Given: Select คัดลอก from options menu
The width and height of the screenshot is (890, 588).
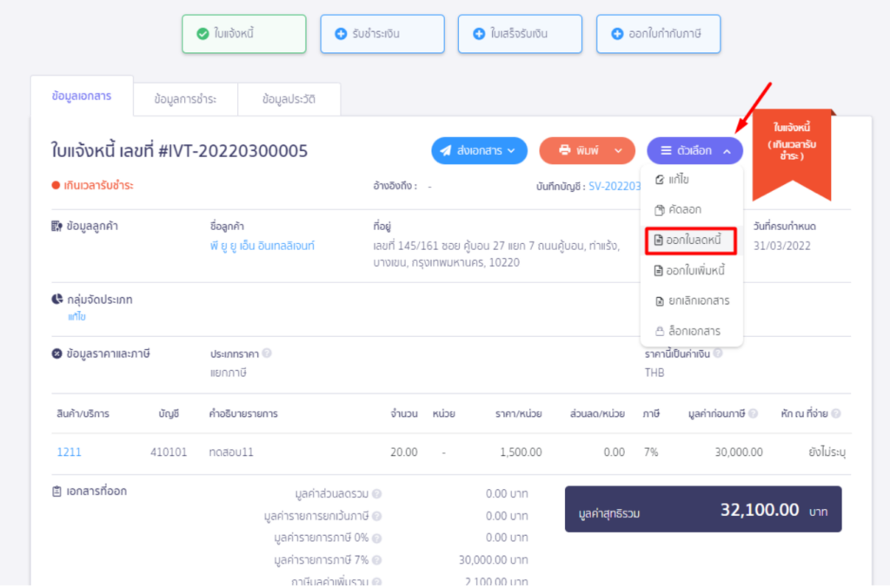Looking at the screenshot, I should coord(691,210).
